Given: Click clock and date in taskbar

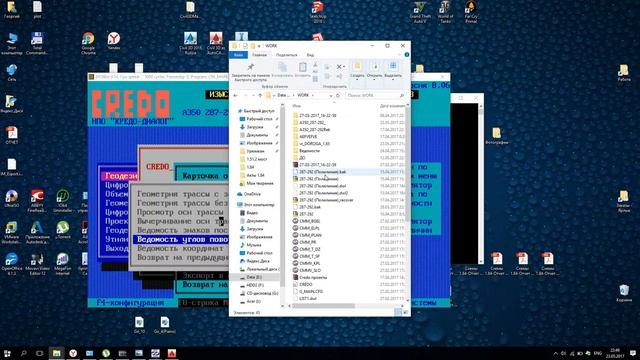Looking at the screenshot, I should coord(616,353).
